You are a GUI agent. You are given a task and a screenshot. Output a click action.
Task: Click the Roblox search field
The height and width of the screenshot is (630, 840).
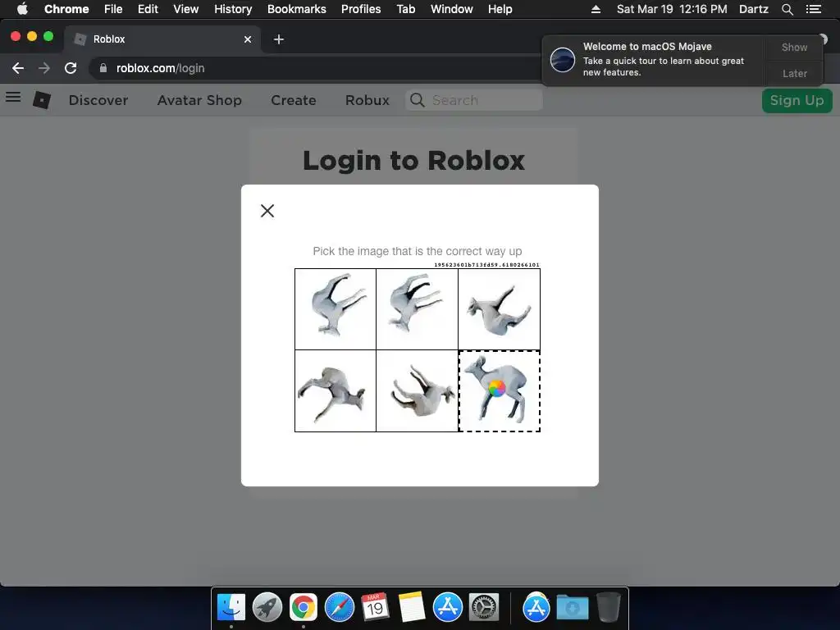[474, 100]
